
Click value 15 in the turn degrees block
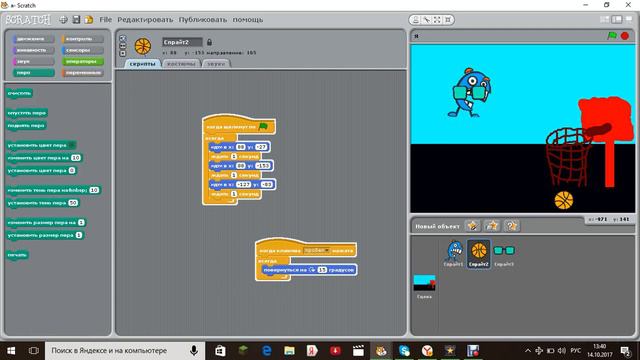pyautogui.click(x=322, y=270)
